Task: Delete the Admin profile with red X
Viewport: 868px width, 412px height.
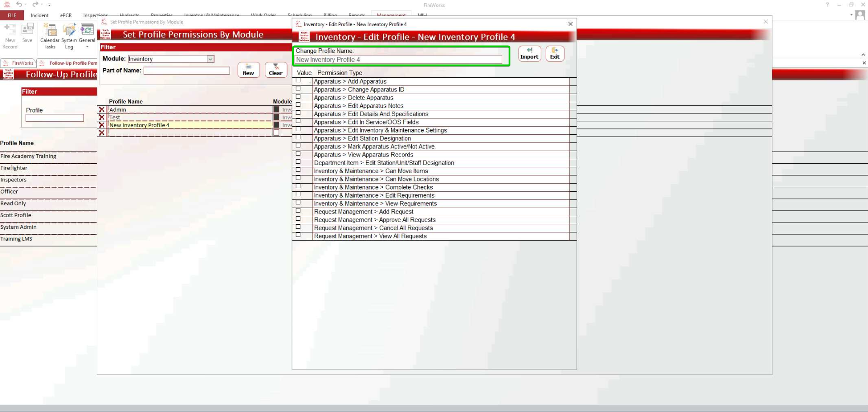Action: tap(102, 109)
